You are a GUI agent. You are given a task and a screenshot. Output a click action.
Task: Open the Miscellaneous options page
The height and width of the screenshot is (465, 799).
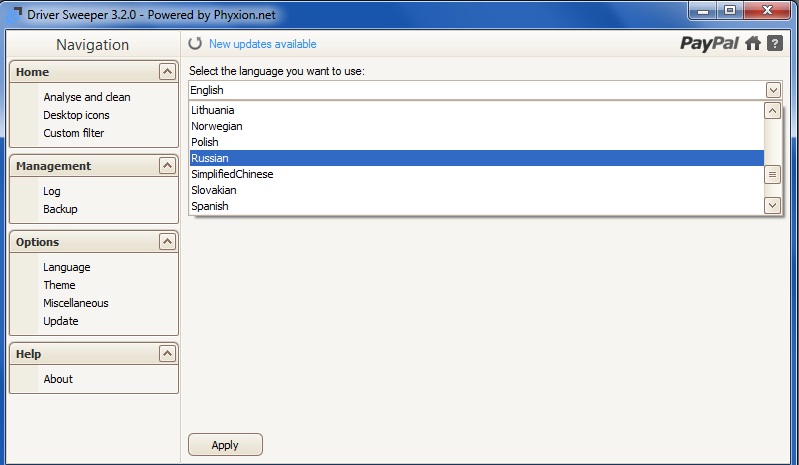click(76, 303)
